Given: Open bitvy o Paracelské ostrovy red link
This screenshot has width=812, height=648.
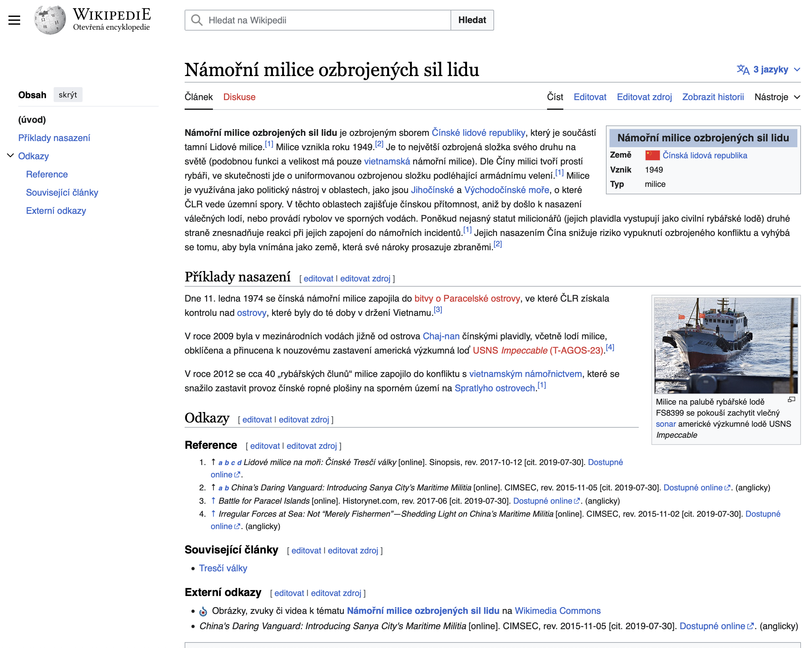Looking at the screenshot, I should [467, 299].
